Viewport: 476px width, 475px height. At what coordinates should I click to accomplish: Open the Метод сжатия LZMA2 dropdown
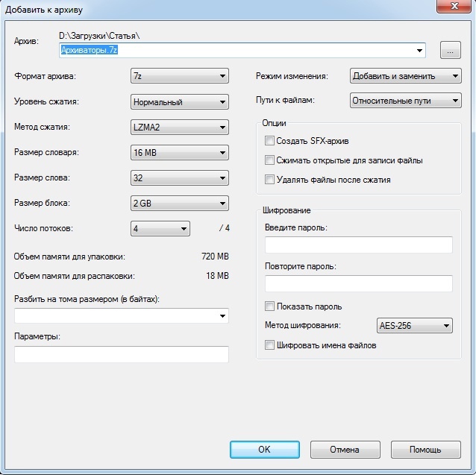pyautogui.click(x=179, y=128)
